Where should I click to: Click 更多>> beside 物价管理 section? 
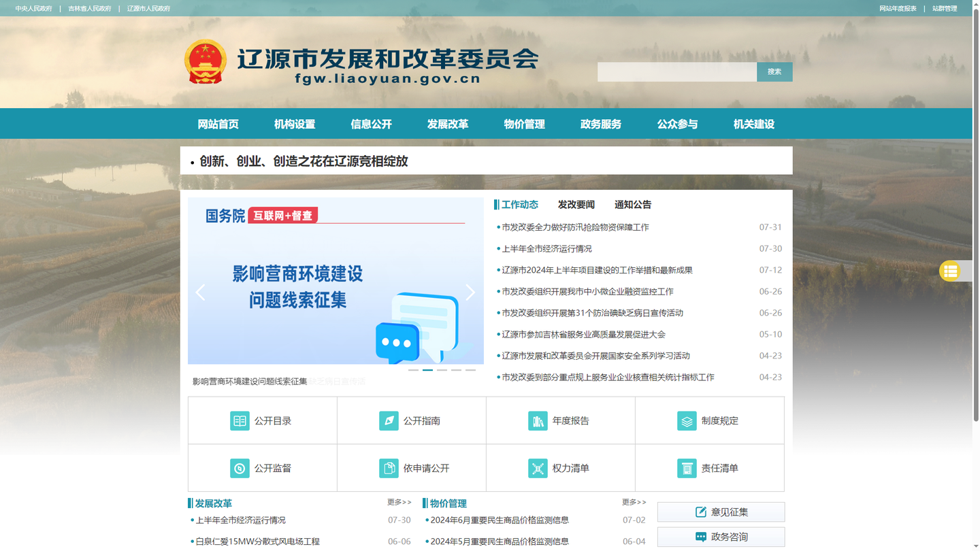634,502
